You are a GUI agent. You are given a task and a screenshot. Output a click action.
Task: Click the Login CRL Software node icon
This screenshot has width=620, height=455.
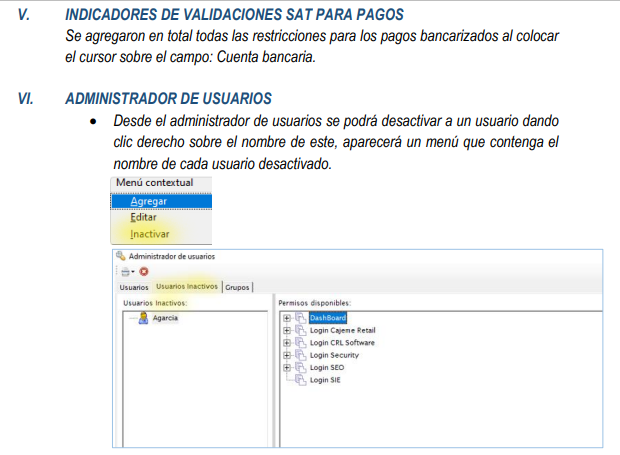(301, 342)
